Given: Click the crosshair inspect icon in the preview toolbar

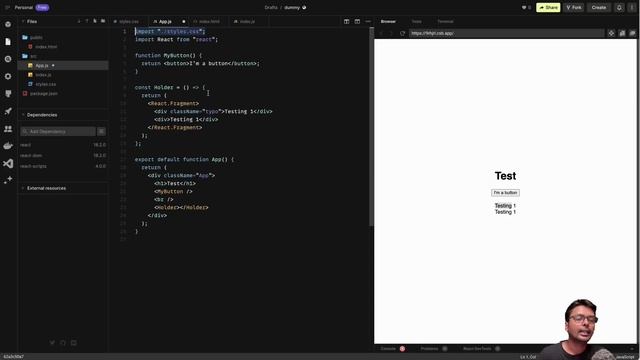Looking at the screenshot, I should pyautogui.click(x=611, y=33).
